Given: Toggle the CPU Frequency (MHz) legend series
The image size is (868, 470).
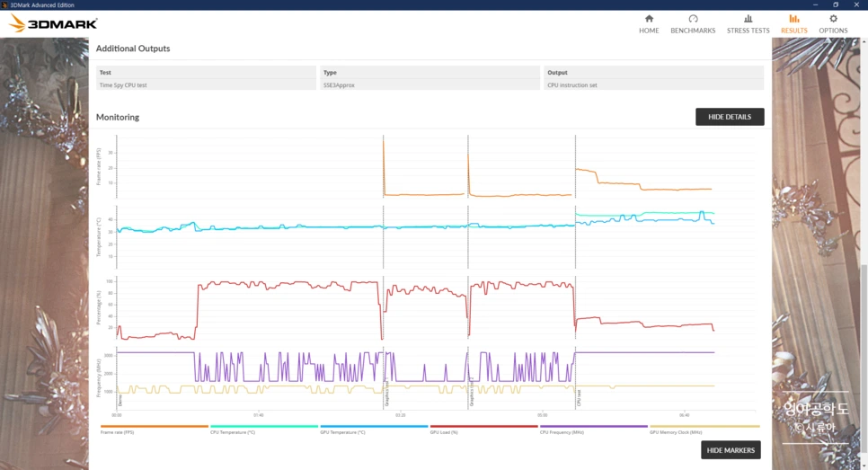Looking at the screenshot, I should pos(593,429).
